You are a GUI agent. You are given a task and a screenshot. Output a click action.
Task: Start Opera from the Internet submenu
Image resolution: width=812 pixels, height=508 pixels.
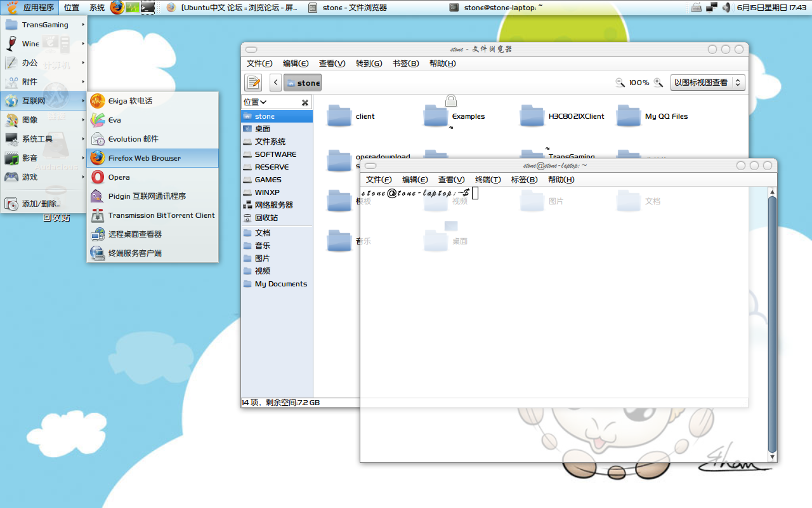click(153, 177)
